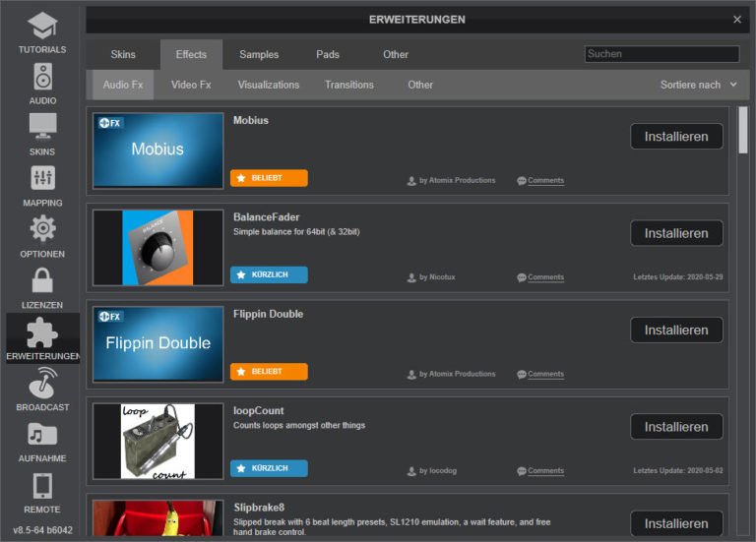Select Erweiterungen puzzle piece icon
Image resolution: width=756 pixels, height=542 pixels.
[42, 332]
